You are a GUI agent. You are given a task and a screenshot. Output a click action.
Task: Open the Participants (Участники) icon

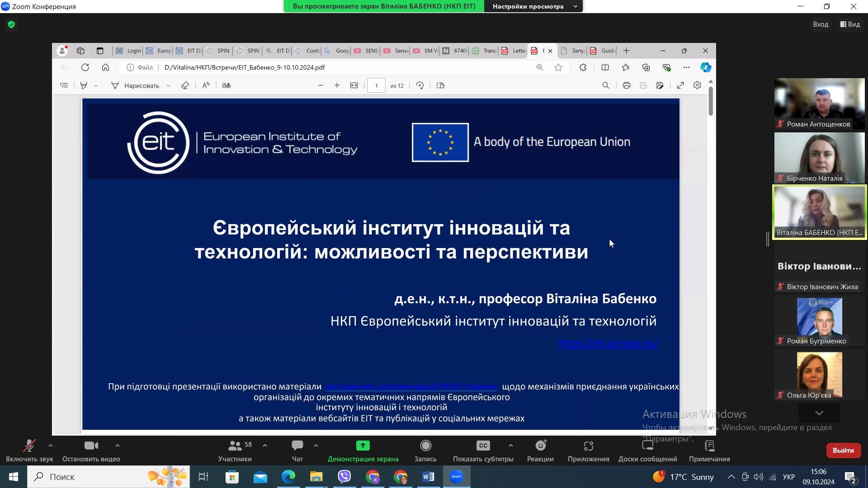click(235, 446)
